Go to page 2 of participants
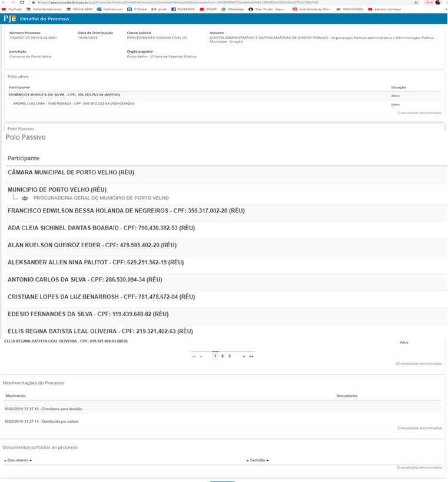This screenshot has width=448, height=482. [222, 356]
